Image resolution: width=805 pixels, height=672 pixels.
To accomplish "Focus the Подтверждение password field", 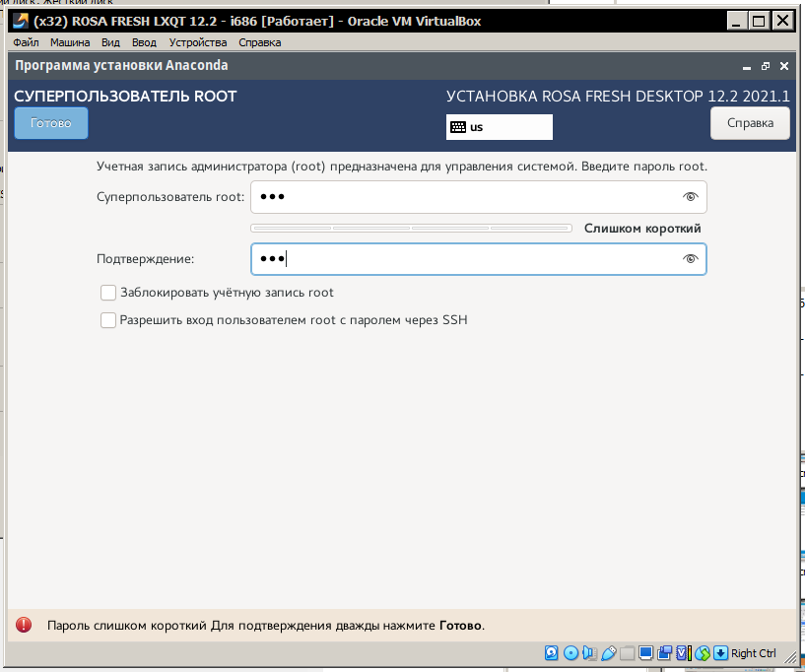I will tap(479, 259).
